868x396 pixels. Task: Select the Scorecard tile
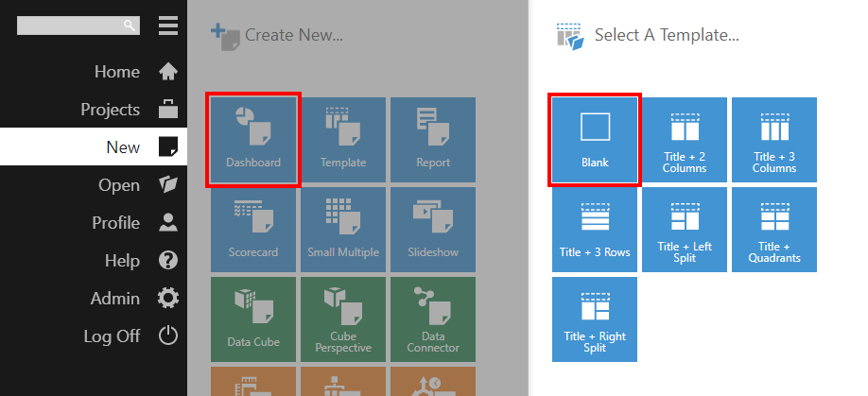pyautogui.click(x=253, y=230)
